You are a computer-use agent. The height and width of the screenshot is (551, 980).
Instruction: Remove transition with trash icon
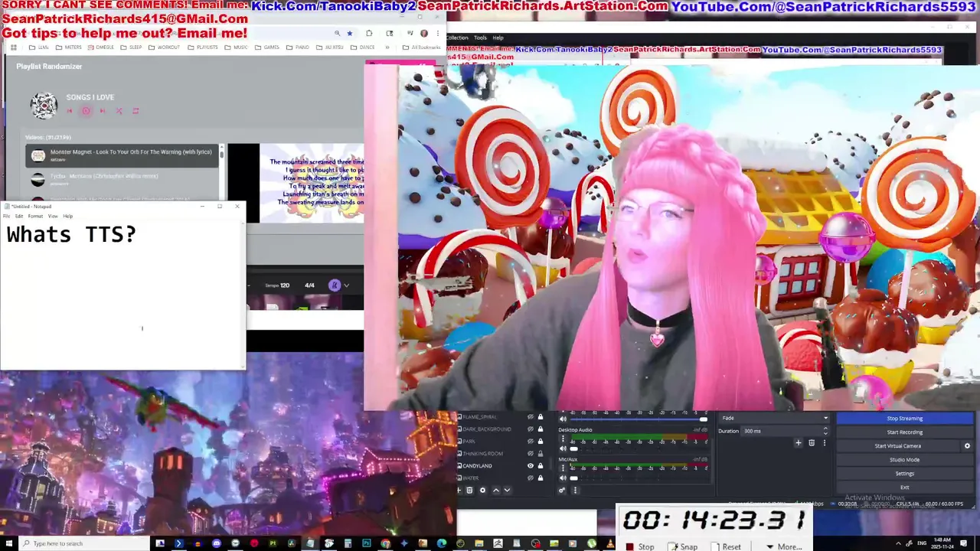click(x=812, y=442)
